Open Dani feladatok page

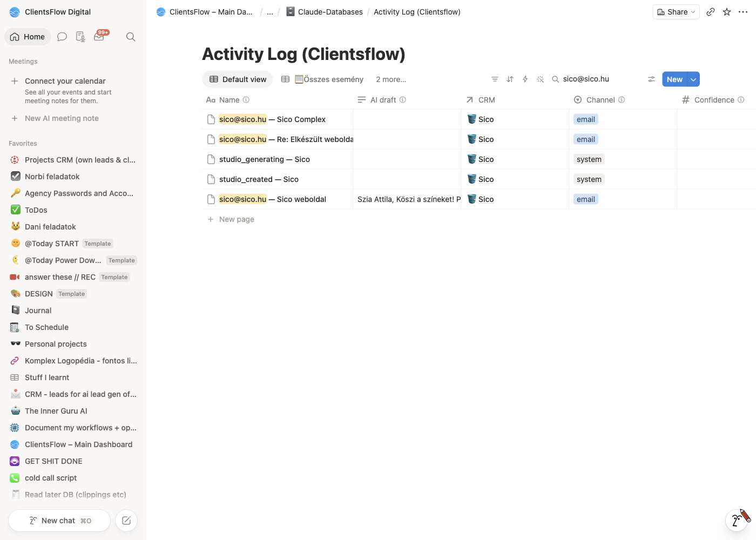point(73,227)
